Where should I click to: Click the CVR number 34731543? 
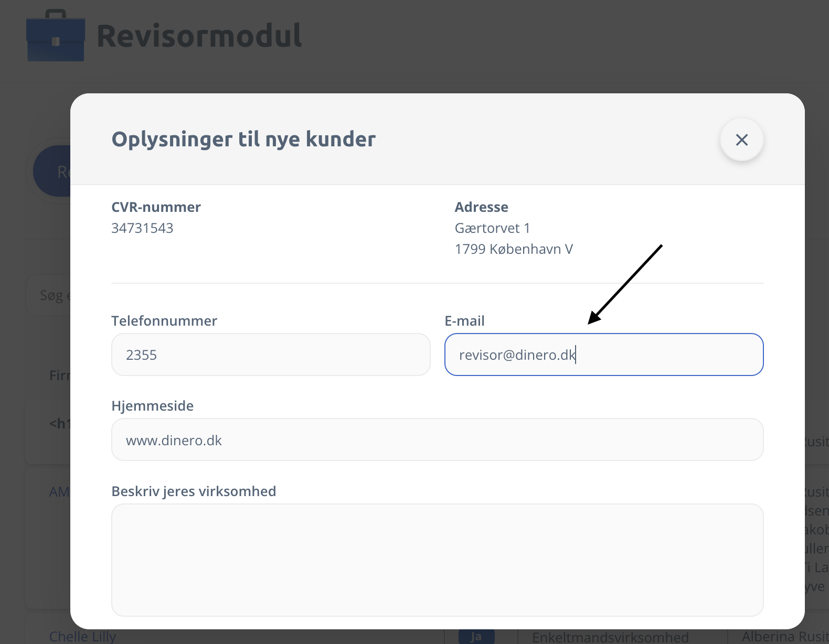click(142, 228)
